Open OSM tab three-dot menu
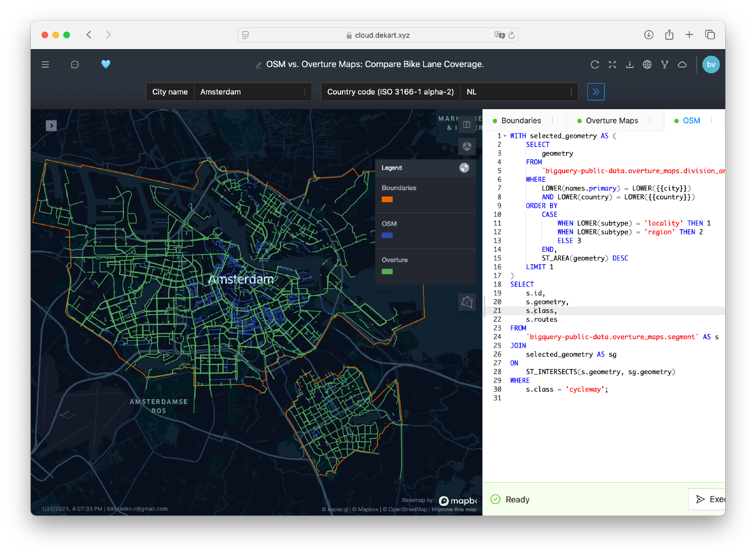Viewport: 756px width, 556px height. click(x=711, y=120)
